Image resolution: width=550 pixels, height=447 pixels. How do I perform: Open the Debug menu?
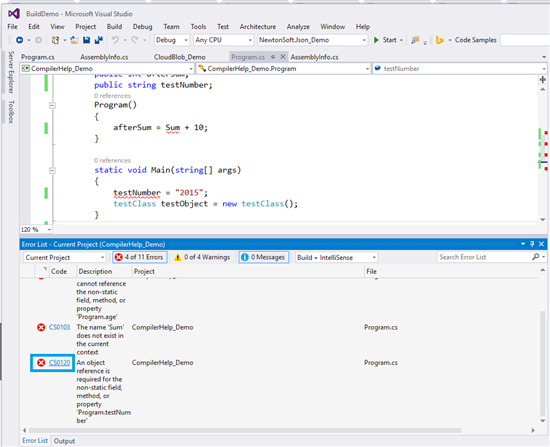tap(142, 27)
